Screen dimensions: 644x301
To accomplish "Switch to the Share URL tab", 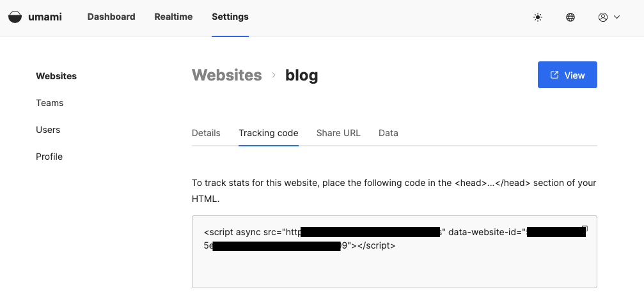I will click(338, 133).
